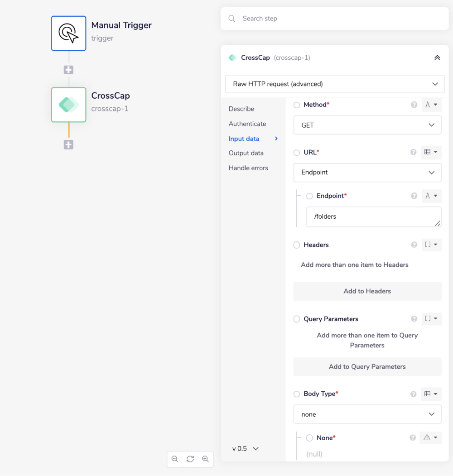Switch to the Authenticate tab
The width and height of the screenshot is (453, 476).
(x=247, y=124)
